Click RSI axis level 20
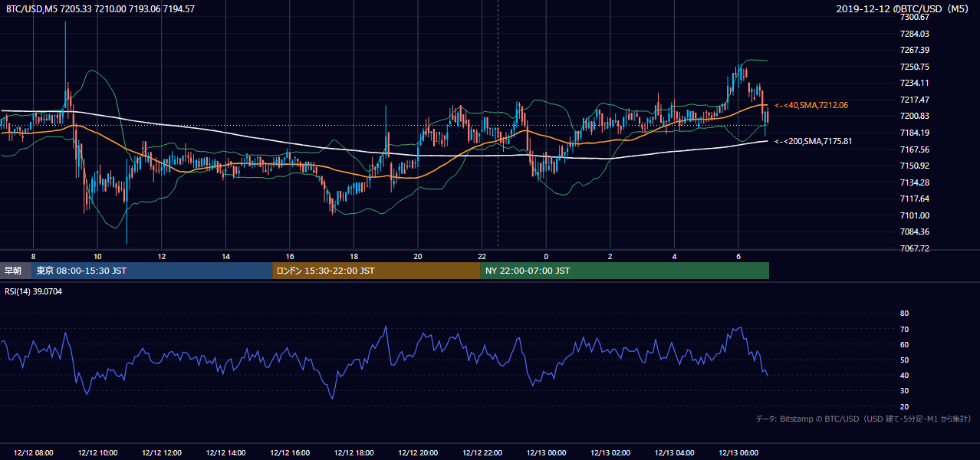Viewport: 980px width, 460px height. 904,407
